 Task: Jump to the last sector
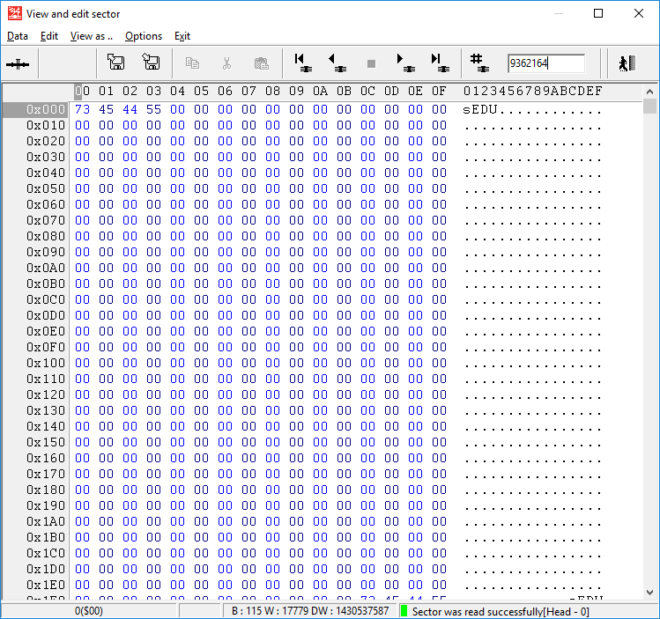coord(438,63)
